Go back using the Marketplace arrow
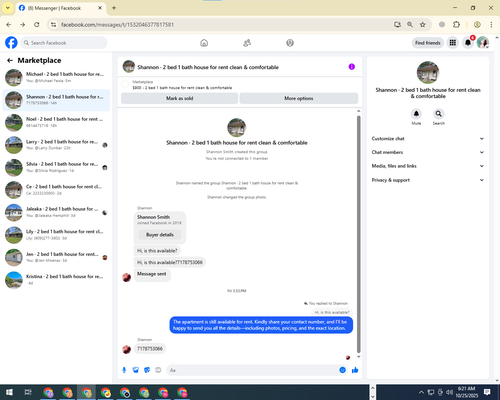Image resolution: width=500 pixels, height=400 pixels. pos(10,60)
